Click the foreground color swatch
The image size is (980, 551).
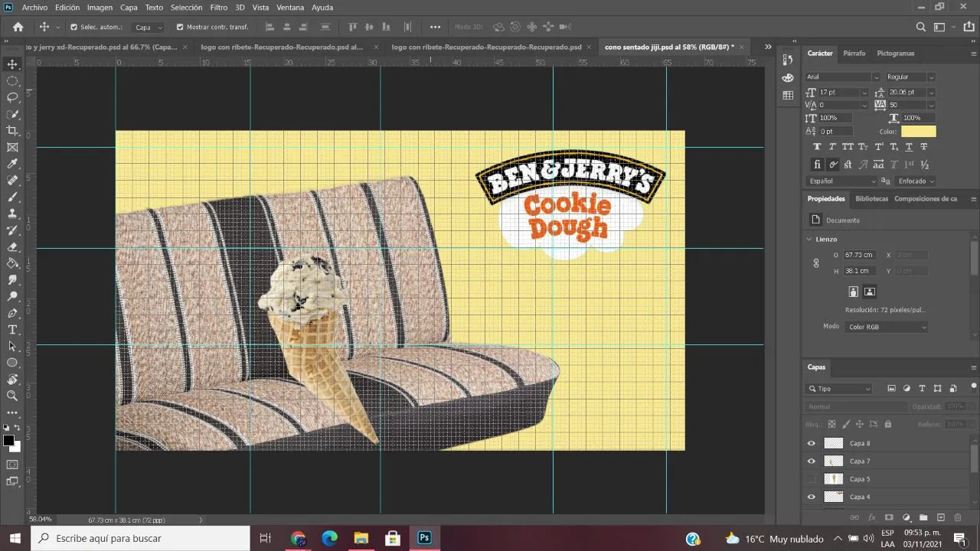8,441
